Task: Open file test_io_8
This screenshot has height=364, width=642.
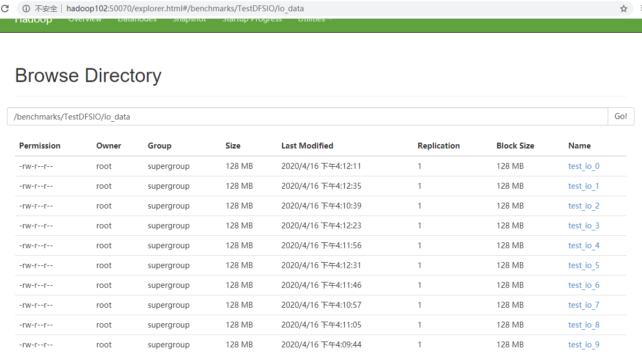Action: 584,325
